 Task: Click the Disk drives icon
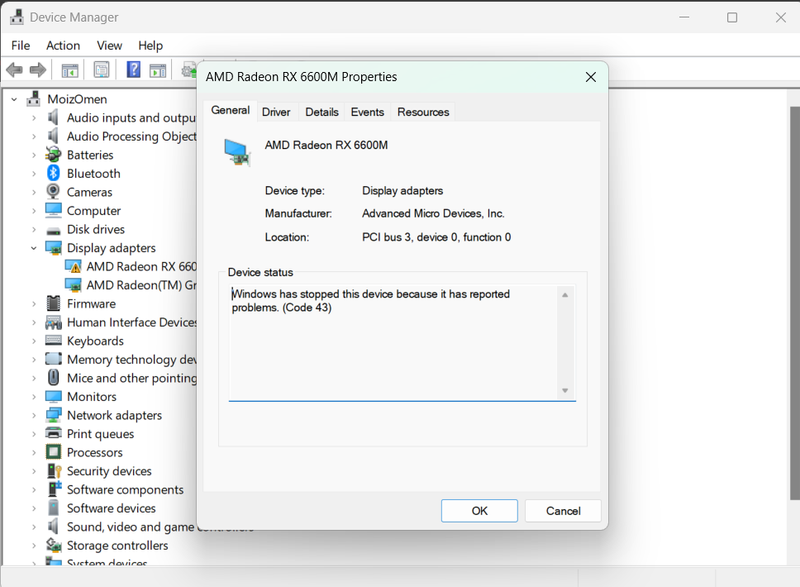tap(53, 230)
